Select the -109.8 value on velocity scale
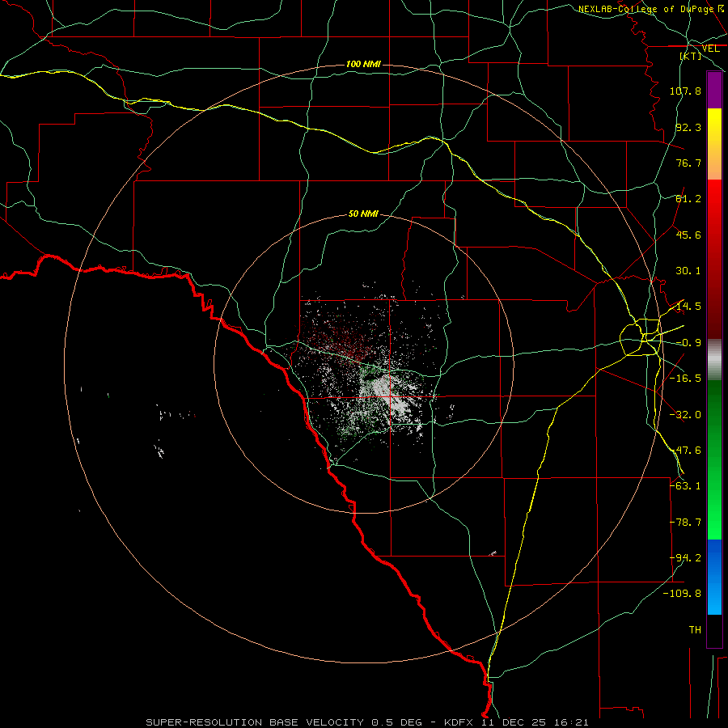The width and height of the screenshot is (728, 728). point(682,594)
